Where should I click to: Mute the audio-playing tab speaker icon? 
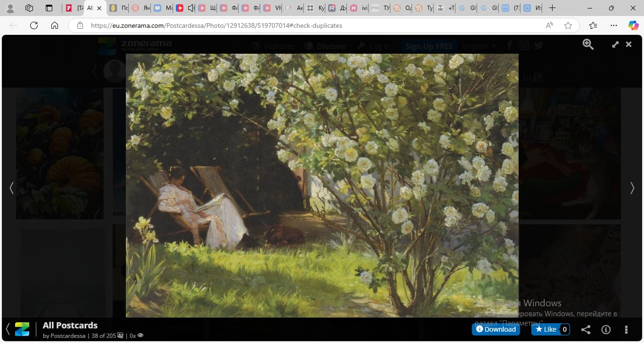pos(190,8)
